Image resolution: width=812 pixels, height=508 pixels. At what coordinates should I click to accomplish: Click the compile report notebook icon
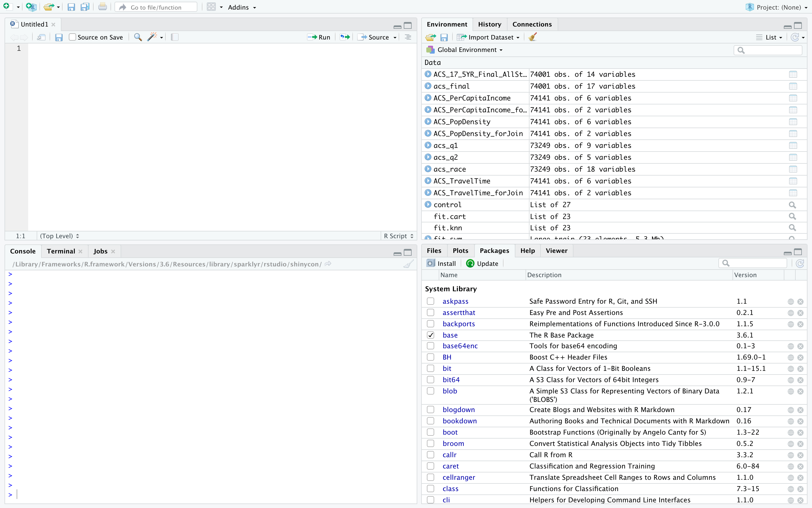(175, 37)
